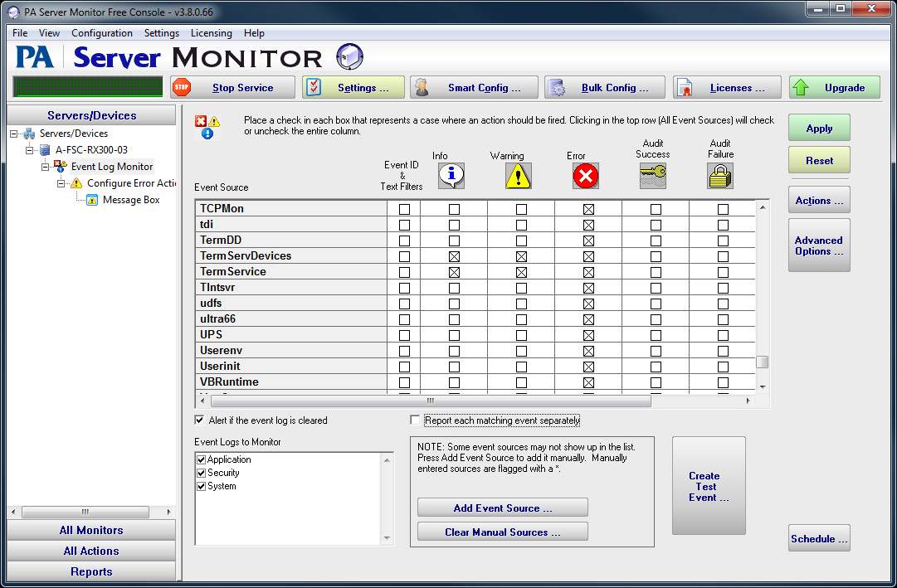The width and height of the screenshot is (897, 588).
Task: Collapse the Event Log Monitor tree node
Action: (46, 167)
